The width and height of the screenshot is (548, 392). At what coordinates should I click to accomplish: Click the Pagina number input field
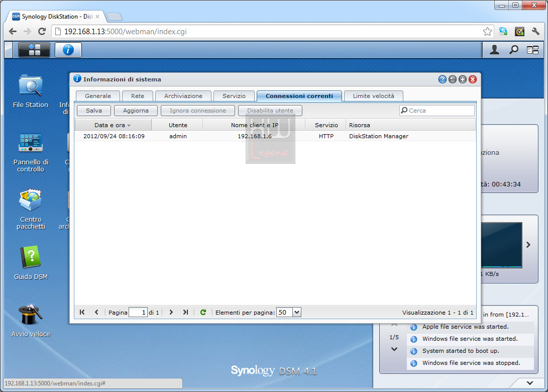[x=138, y=312]
